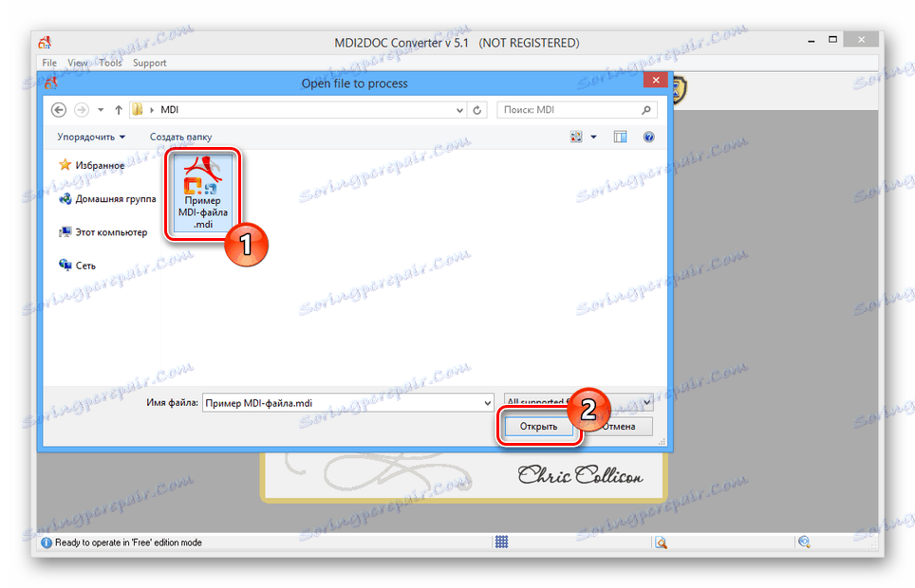Click the dialog's title bar app icon
This screenshot has height=588, width=915.
[x=51, y=83]
